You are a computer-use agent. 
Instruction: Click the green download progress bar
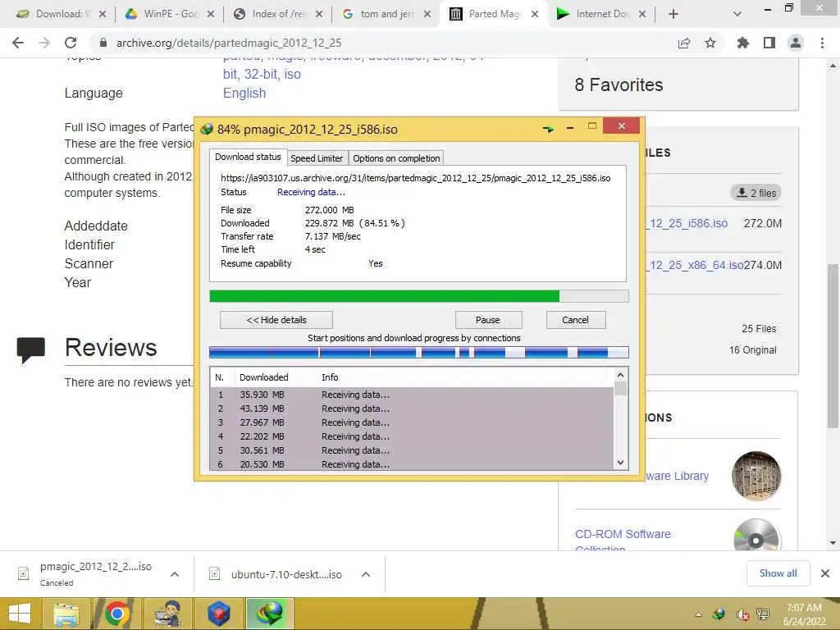click(x=419, y=296)
